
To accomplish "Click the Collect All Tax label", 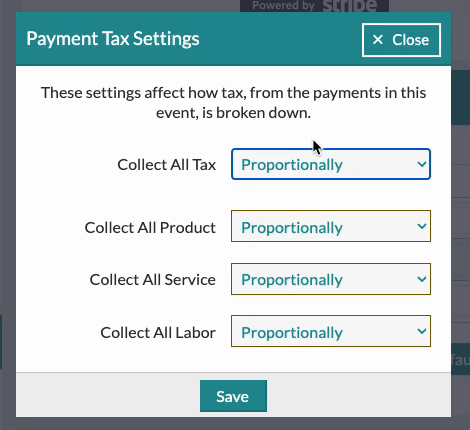I will (x=167, y=165).
